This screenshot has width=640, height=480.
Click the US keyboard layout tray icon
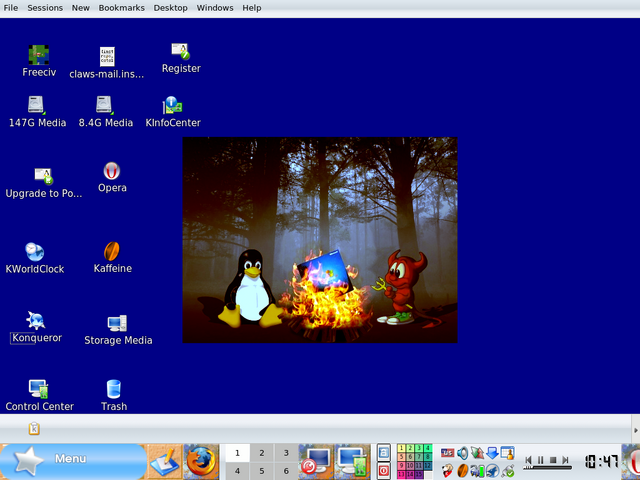click(x=447, y=453)
